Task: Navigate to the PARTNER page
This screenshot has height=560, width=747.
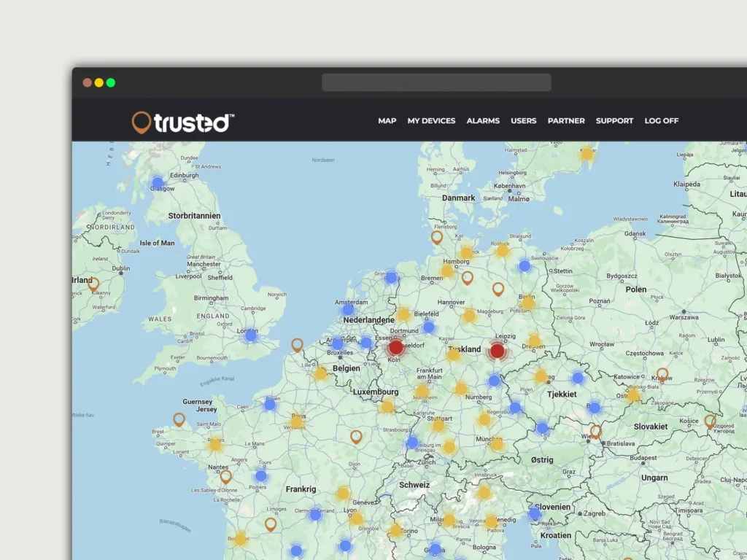Action: tap(566, 121)
